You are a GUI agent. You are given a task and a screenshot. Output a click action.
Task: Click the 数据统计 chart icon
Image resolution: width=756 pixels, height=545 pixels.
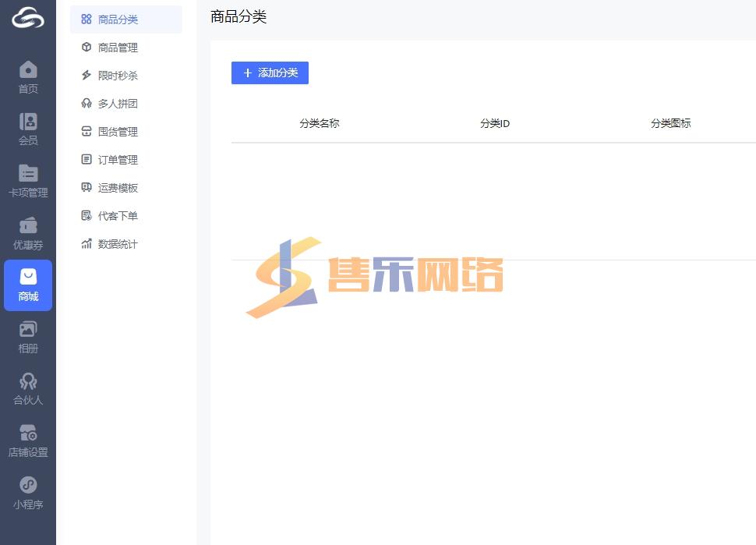[87, 243]
